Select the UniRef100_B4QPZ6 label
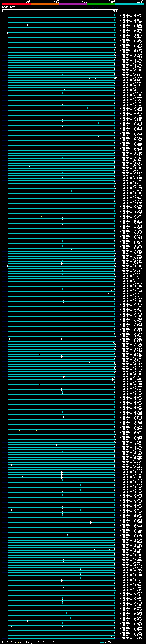 click(131, 630)
